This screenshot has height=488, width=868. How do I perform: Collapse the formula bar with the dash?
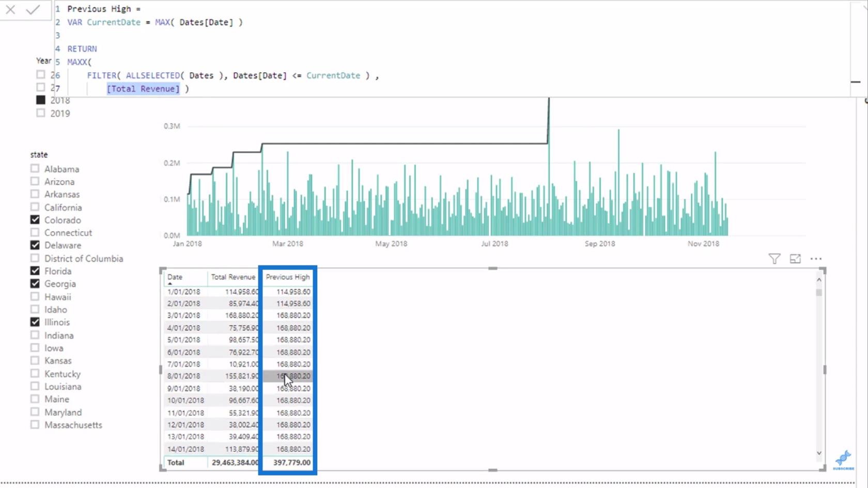(856, 82)
